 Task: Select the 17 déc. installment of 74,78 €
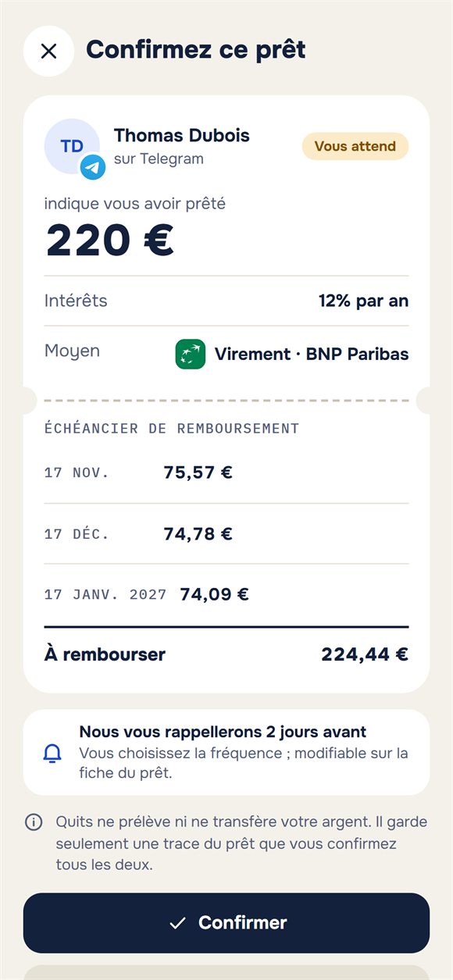pyautogui.click(x=226, y=534)
